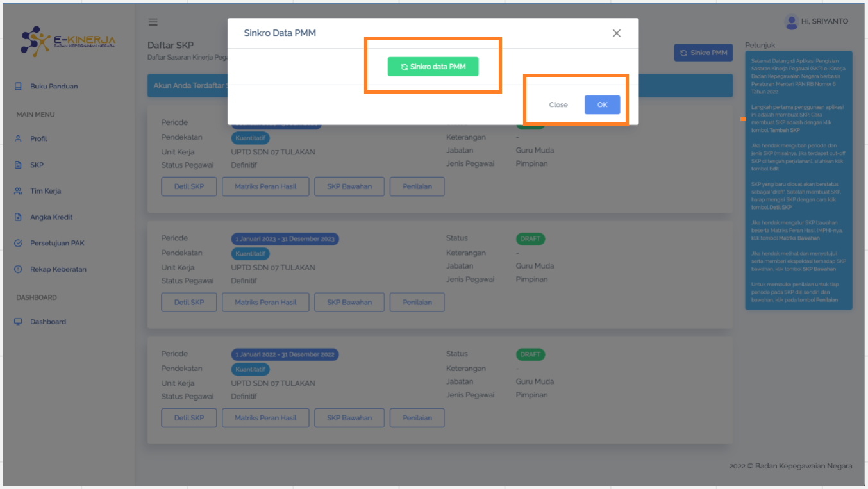Click the Sinkro PMM button in the header

pos(703,53)
